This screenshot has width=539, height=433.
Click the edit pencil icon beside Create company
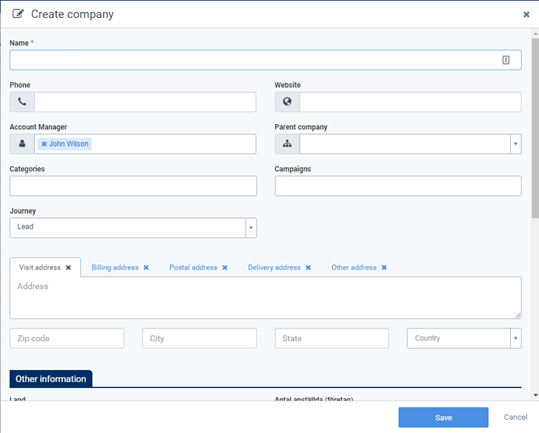coord(18,14)
